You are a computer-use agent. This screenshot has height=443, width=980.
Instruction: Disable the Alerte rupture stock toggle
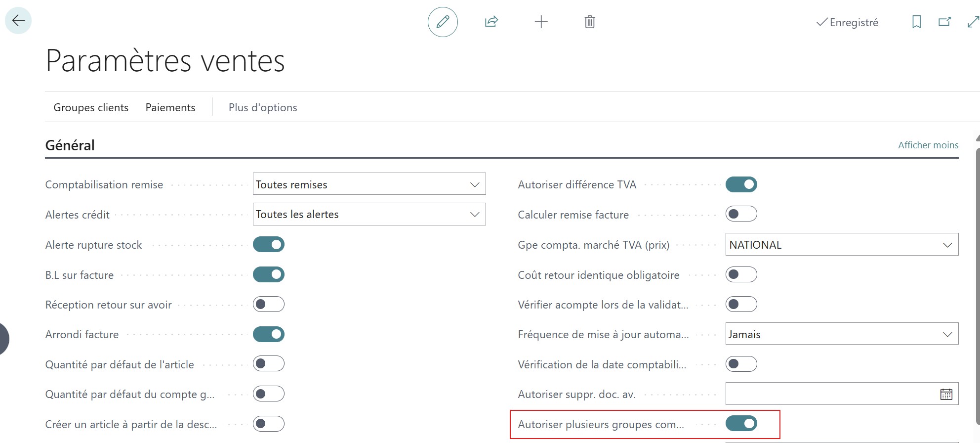coord(269,244)
